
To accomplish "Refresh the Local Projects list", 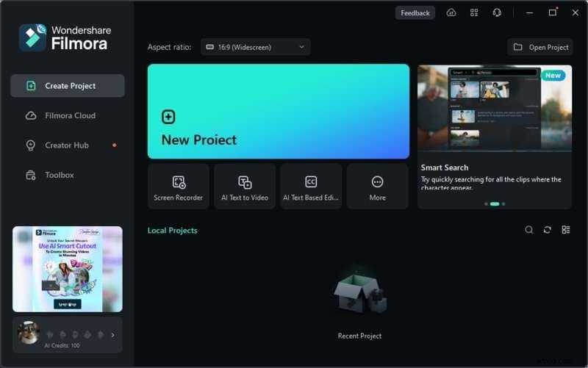I will click(x=548, y=230).
